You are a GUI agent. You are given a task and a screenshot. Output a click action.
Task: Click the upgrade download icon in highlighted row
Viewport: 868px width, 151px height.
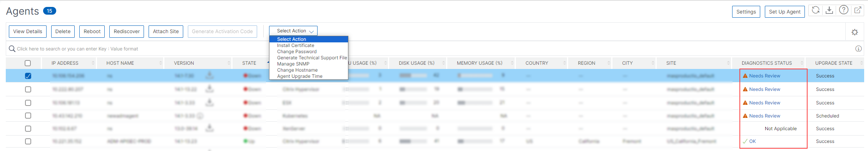pos(209,75)
